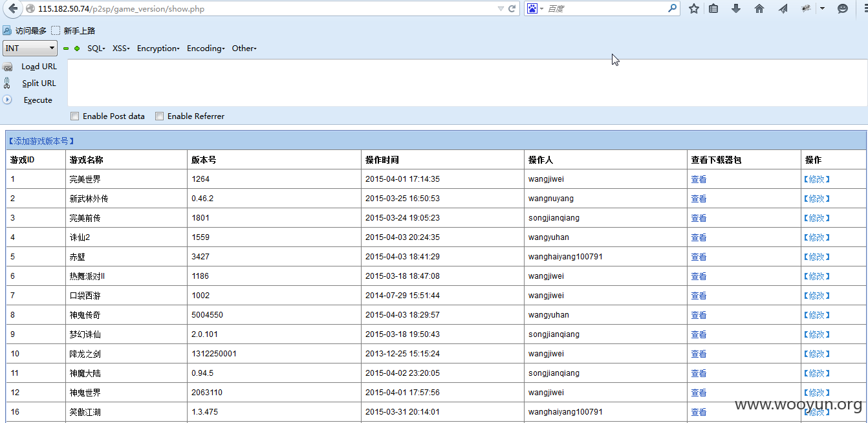Open 添加游戏版本号 link
The width and height of the screenshot is (868, 423).
pos(41,141)
